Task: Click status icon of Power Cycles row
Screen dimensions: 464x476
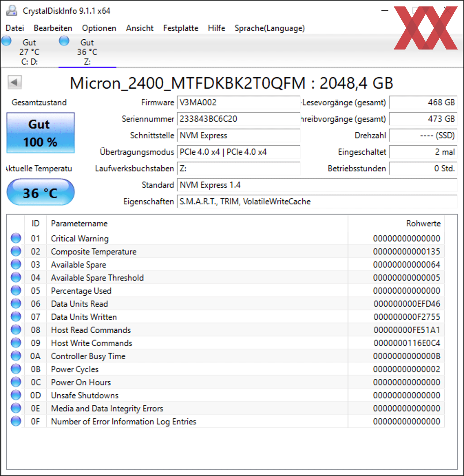Action: pos(16,369)
